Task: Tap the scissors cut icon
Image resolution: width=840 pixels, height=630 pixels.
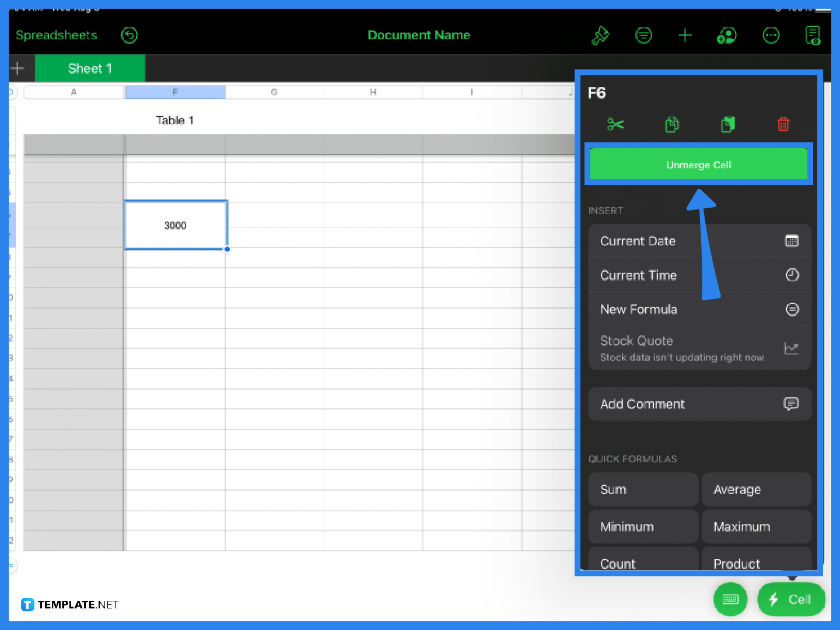Action: (x=615, y=124)
